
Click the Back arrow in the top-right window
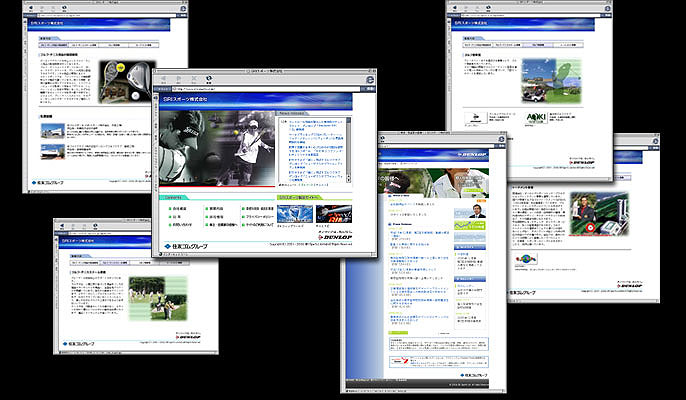455,8
